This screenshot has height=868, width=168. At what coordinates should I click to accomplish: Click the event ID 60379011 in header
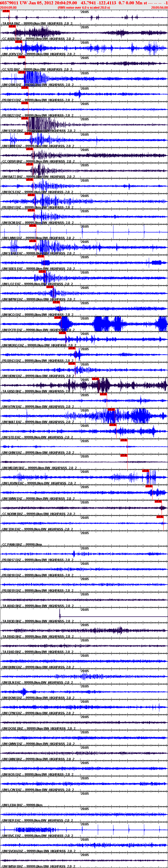coord(9,3)
